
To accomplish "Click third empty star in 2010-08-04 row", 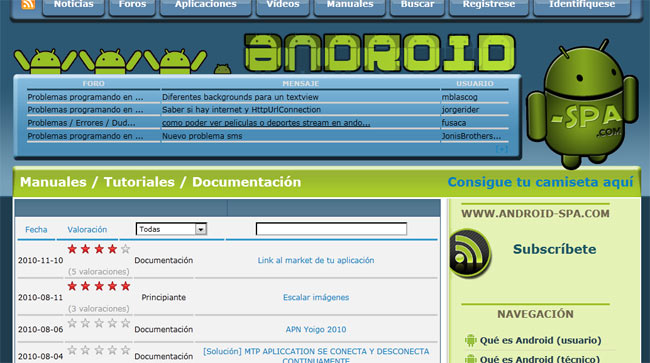I will click(99, 350).
